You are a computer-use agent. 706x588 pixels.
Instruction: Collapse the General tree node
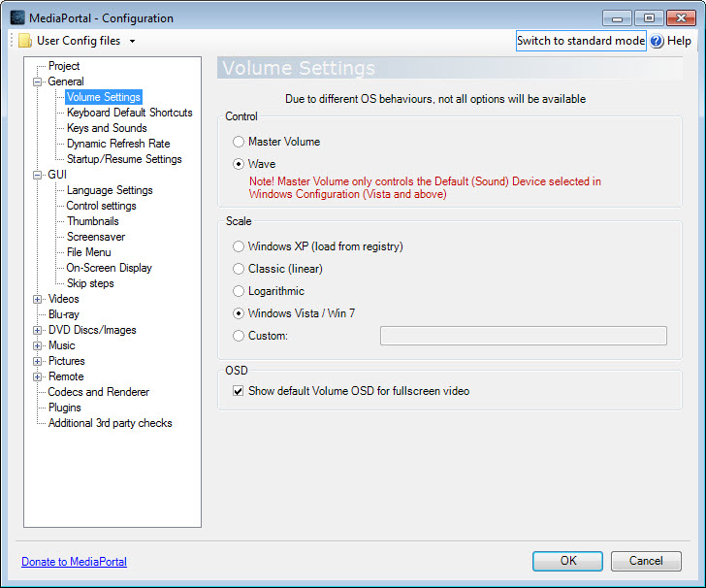pyautogui.click(x=38, y=82)
